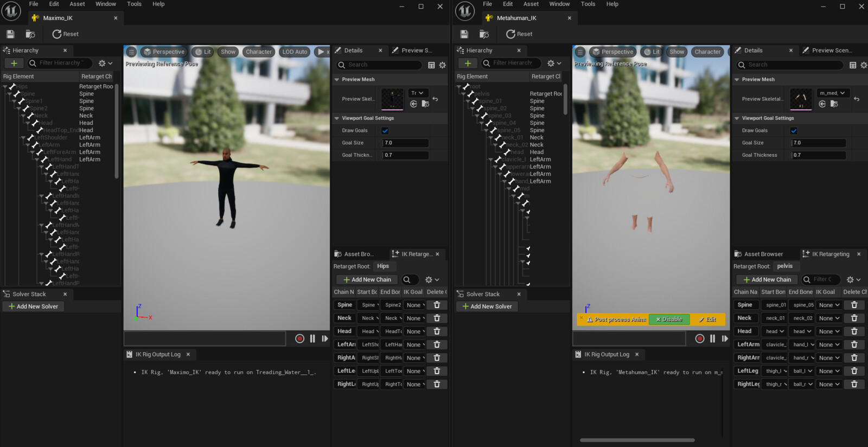Reset Preview Skeletal mesh to default in Metahuman_IK
Viewport: 868px width, 447px height.
[x=857, y=99]
